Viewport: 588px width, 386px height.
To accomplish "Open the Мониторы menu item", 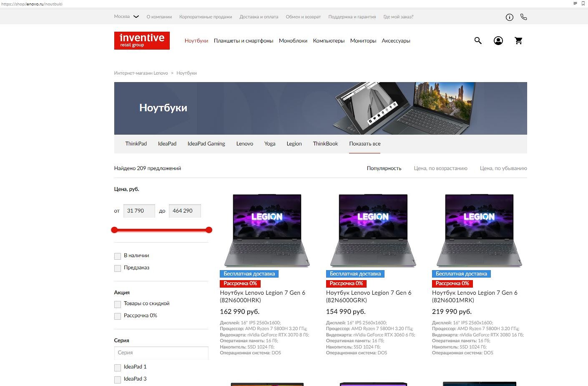I will pos(363,41).
